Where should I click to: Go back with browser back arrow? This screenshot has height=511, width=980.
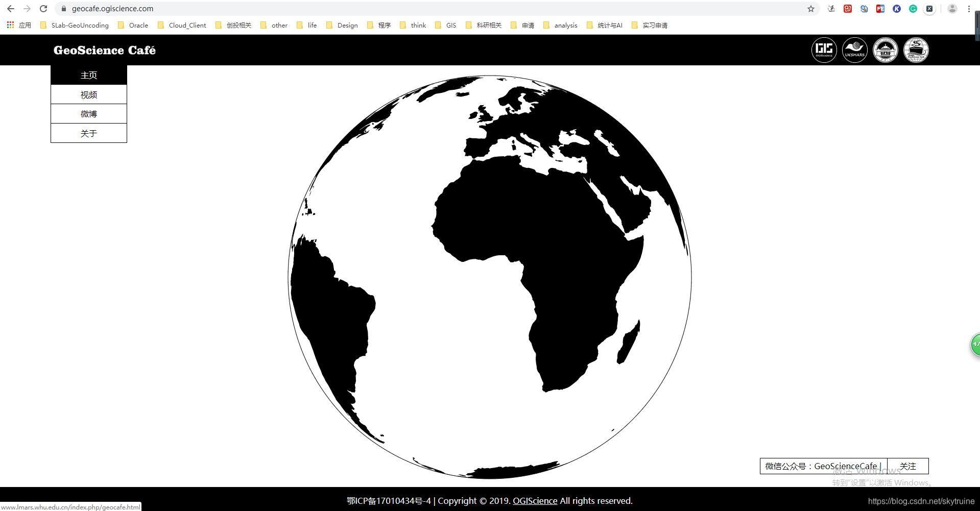[11, 9]
